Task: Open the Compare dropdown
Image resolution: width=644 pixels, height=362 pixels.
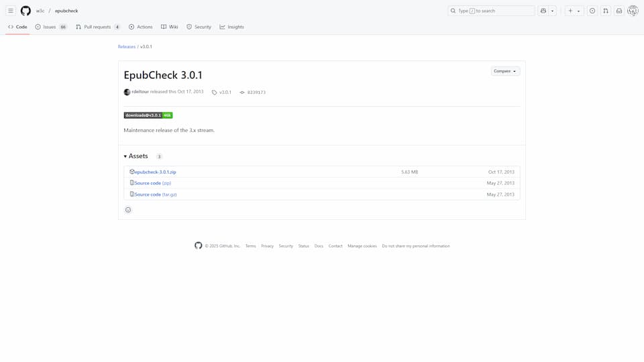Action: (505, 71)
